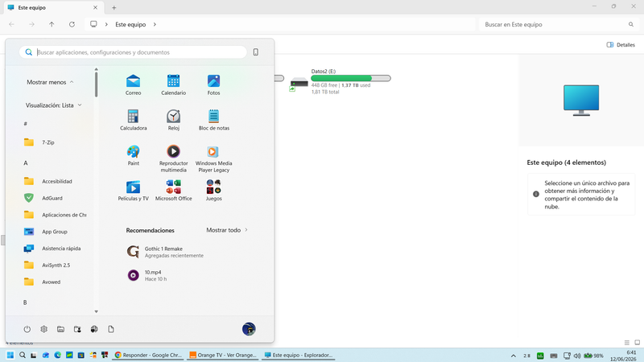Image resolution: width=644 pixels, height=362 pixels.
Task: Toggle the Detalles pane in Explorer
Action: tap(621, 45)
